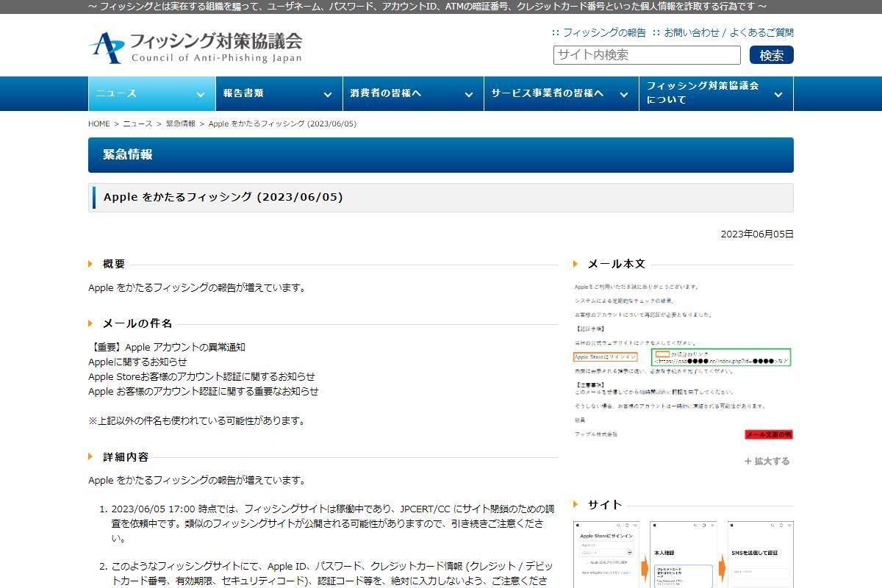Click the サイト sidebar heading

pyautogui.click(x=605, y=505)
